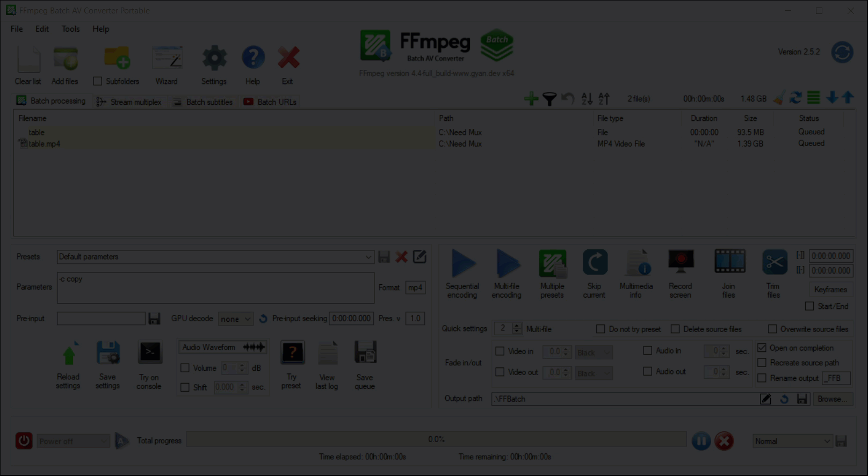Open the Normal priority dropdown
This screenshot has width=868, height=476.
(793, 441)
